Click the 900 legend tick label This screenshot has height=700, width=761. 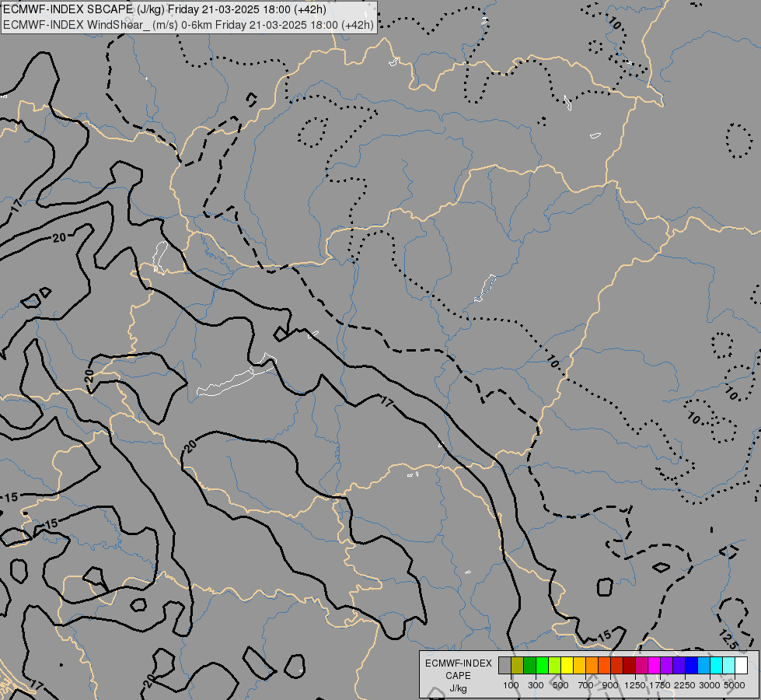point(610,685)
